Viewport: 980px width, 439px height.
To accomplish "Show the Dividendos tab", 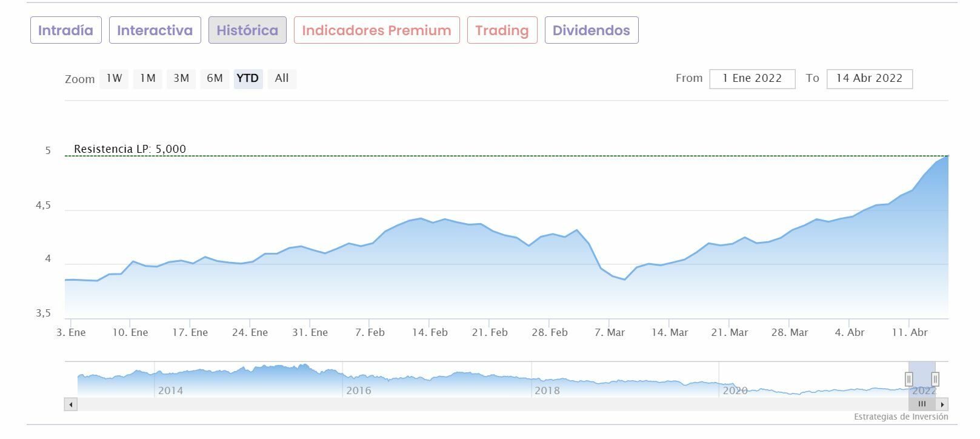I will coord(591,30).
